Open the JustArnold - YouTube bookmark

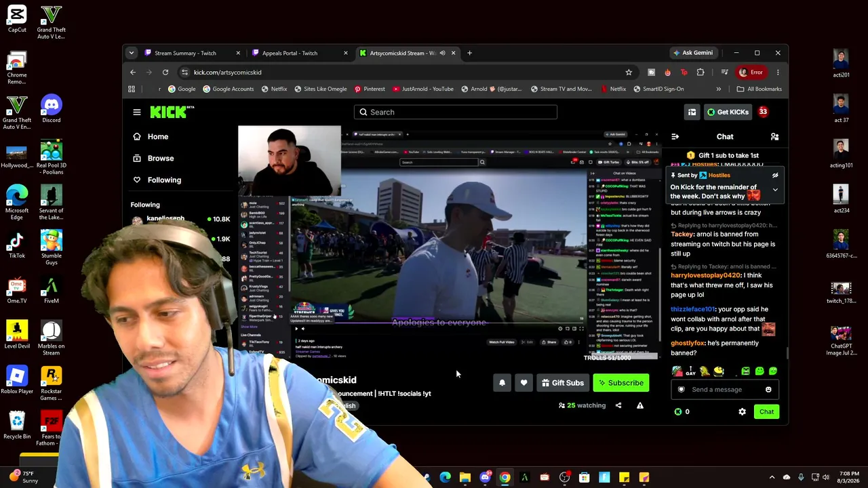pyautogui.click(x=422, y=89)
